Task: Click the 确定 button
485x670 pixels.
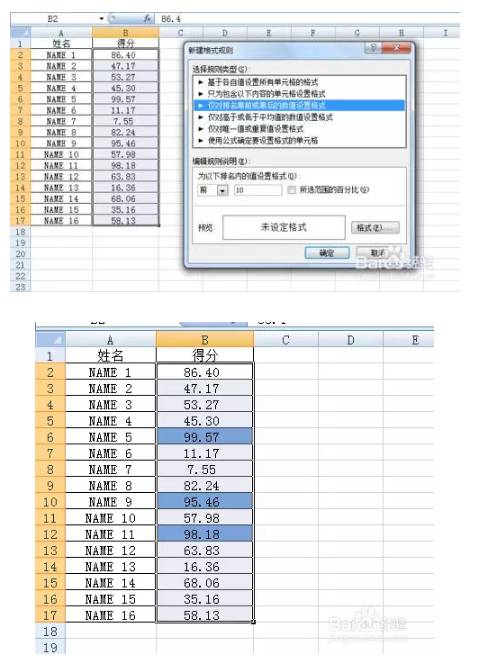Action: pyautogui.click(x=327, y=253)
